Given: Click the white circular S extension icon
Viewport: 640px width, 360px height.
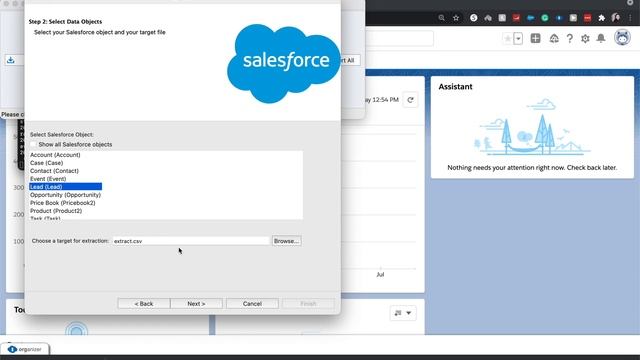Looking at the screenshot, I should pos(473,18).
